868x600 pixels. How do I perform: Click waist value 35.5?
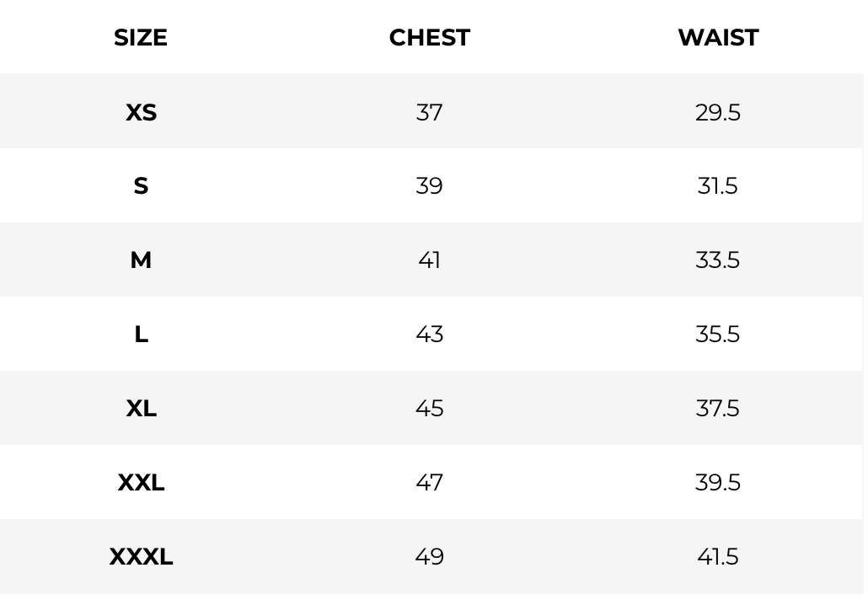[718, 334]
